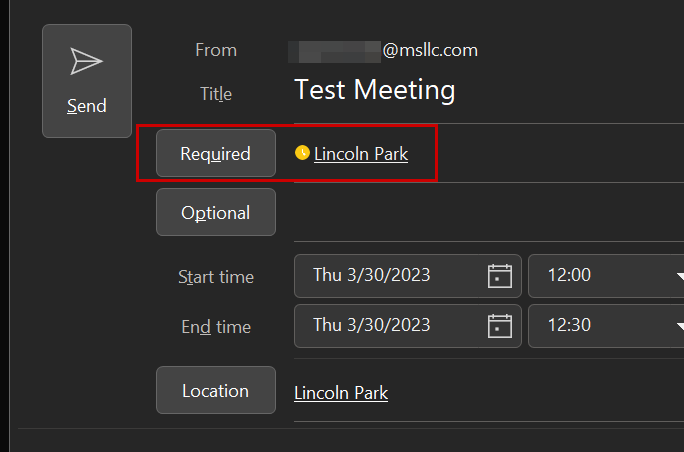Select the end date Thu 3/30/2023 field
684x452 pixels.
(x=372, y=326)
